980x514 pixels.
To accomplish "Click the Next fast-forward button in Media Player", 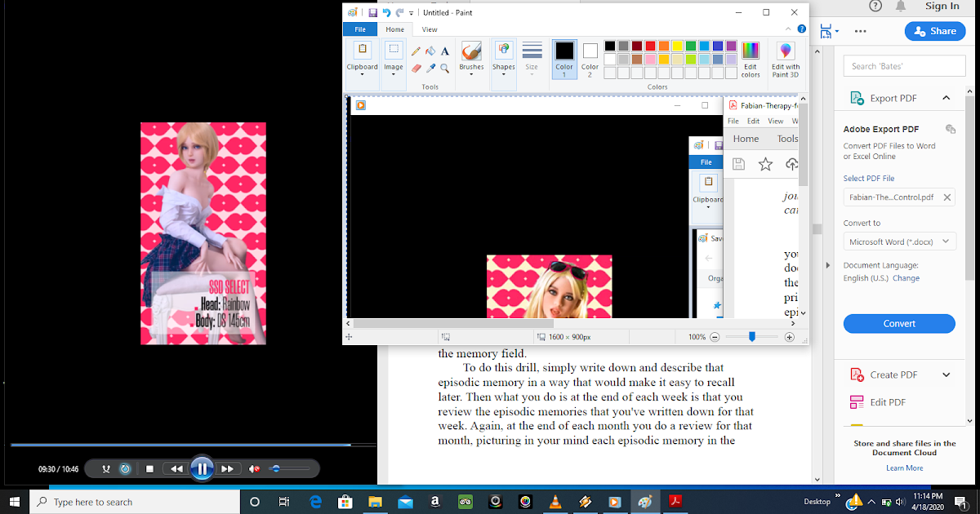I will click(x=228, y=469).
